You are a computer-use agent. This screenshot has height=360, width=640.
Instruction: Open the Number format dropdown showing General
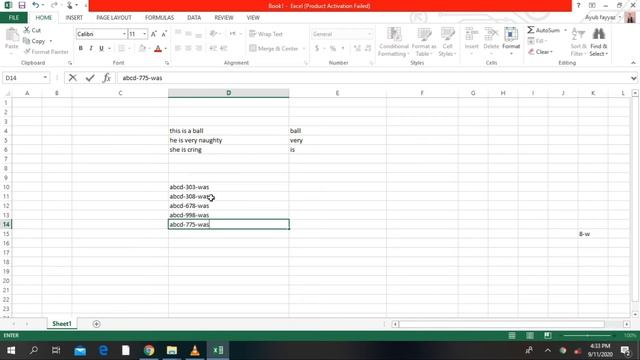tap(369, 34)
